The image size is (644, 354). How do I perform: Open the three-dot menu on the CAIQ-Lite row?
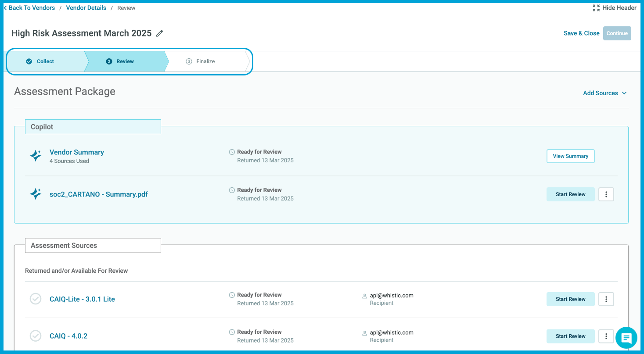(x=606, y=299)
